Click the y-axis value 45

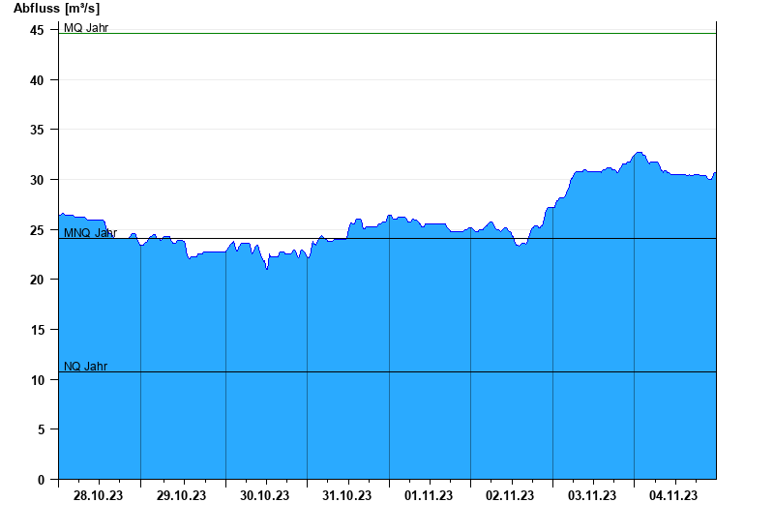[x=37, y=31]
